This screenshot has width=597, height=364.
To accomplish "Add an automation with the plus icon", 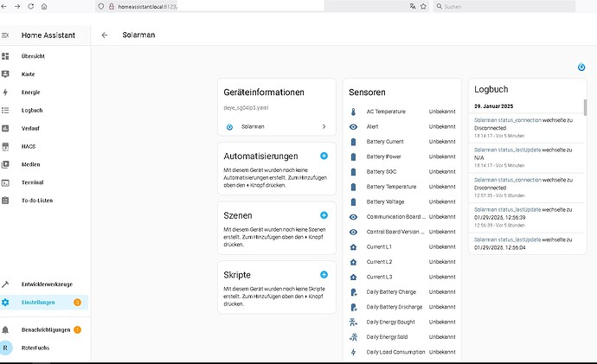I will (324, 156).
